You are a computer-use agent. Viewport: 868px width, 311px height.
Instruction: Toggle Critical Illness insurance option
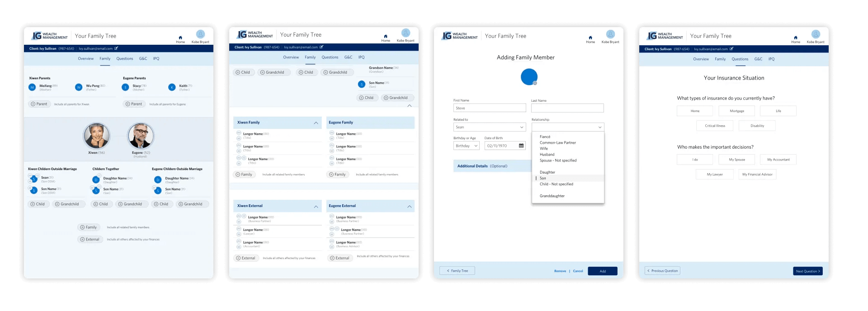pos(715,126)
